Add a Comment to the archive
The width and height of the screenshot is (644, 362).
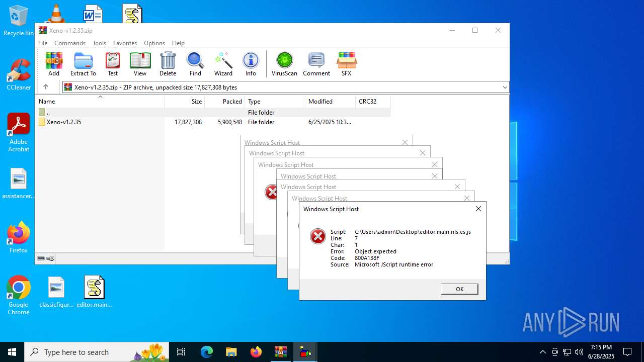tap(316, 64)
